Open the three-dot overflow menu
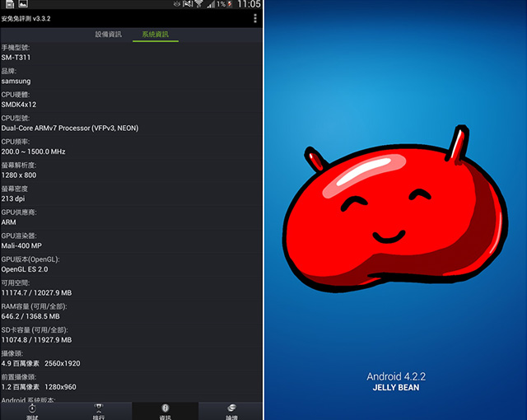The width and height of the screenshot is (527, 420). pyautogui.click(x=255, y=18)
